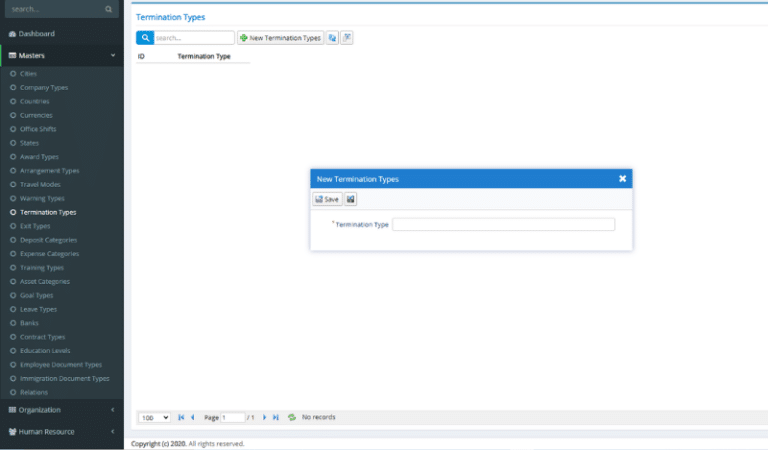Open Leave Types master list
This screenshot has height=450, width=768.
tap(38, 309)
